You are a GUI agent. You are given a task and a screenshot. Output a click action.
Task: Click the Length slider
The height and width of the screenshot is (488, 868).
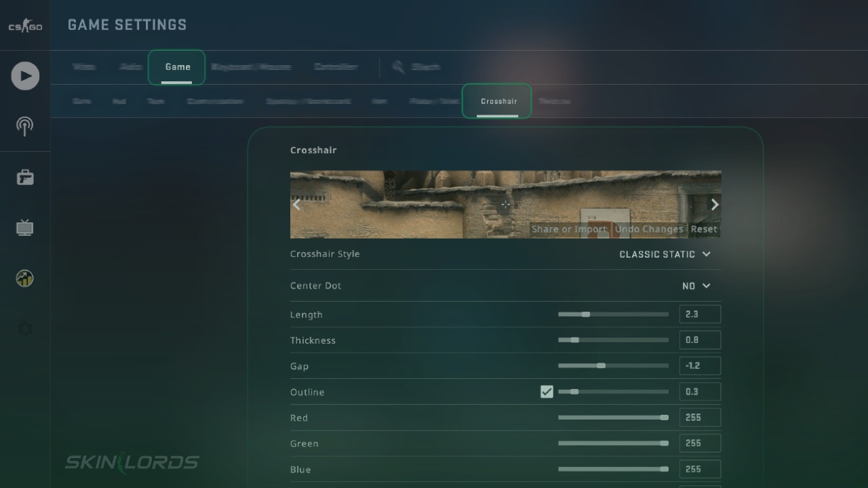point(613,314)
